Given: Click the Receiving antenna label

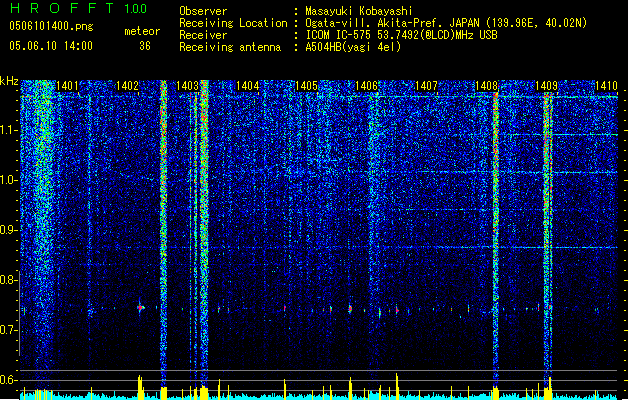Looking at the screenshot, I should pos(230,47).
